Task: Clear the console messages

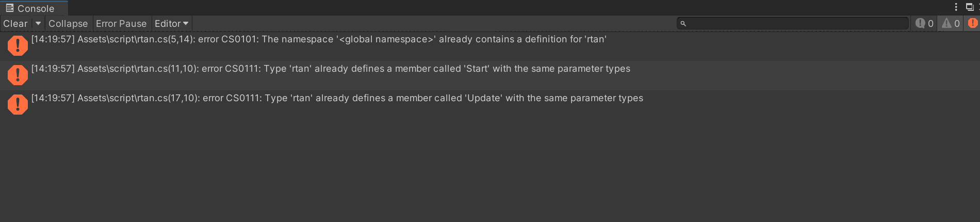Action: point(15,24)
